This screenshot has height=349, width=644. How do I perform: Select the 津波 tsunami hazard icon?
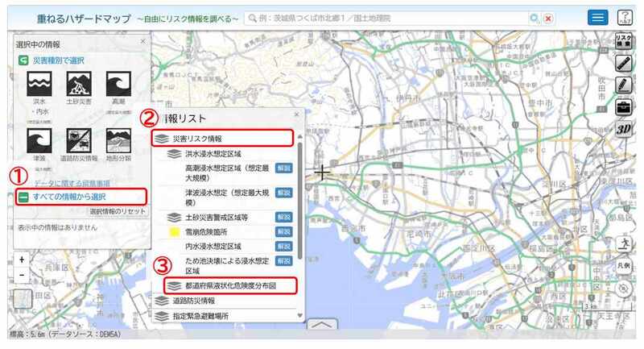click(x=39, y=140)
